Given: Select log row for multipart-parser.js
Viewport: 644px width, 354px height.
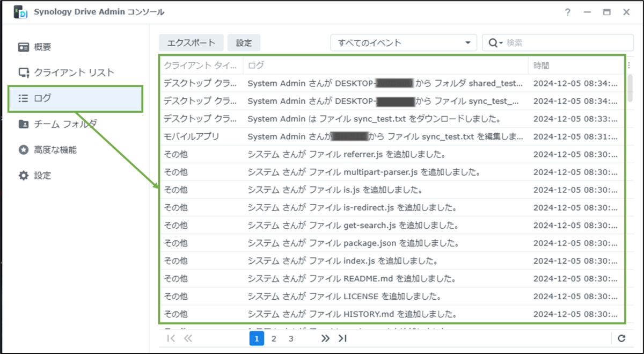Looking at the screenshot, I should 392,172.
